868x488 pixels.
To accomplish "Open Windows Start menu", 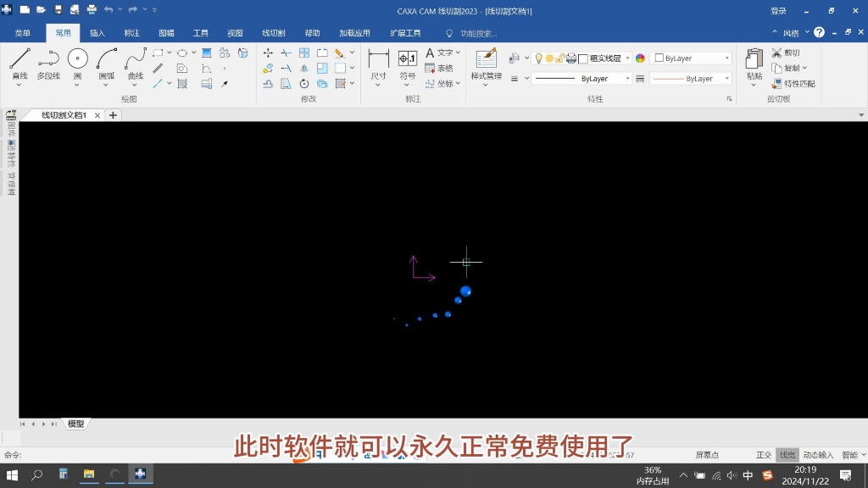I will (12, 474).
